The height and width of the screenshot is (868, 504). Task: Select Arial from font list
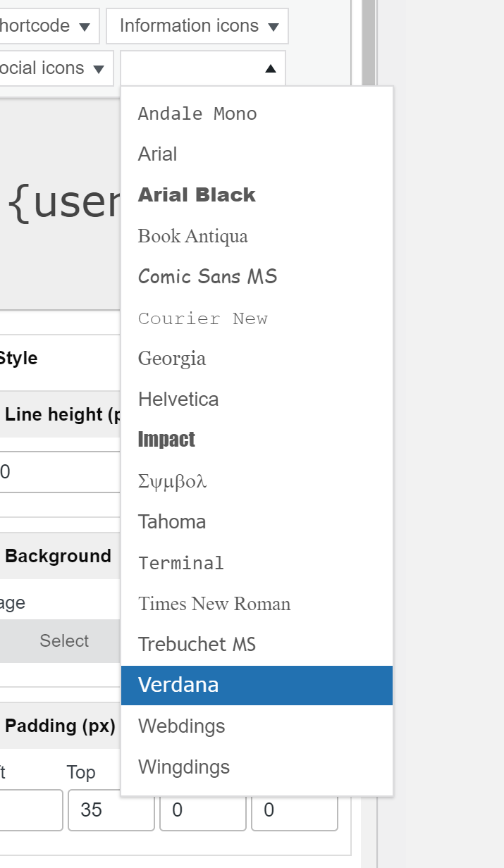[257, 154]
